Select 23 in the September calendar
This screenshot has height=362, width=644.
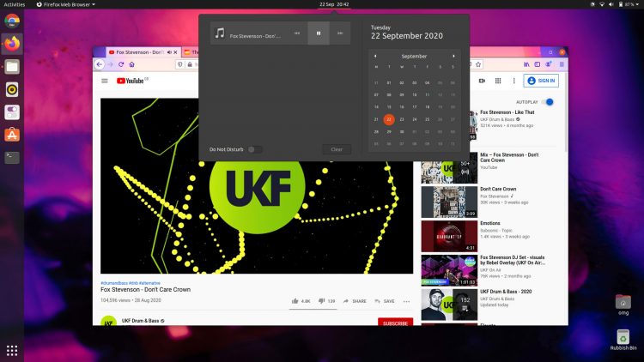pos(402,119)
